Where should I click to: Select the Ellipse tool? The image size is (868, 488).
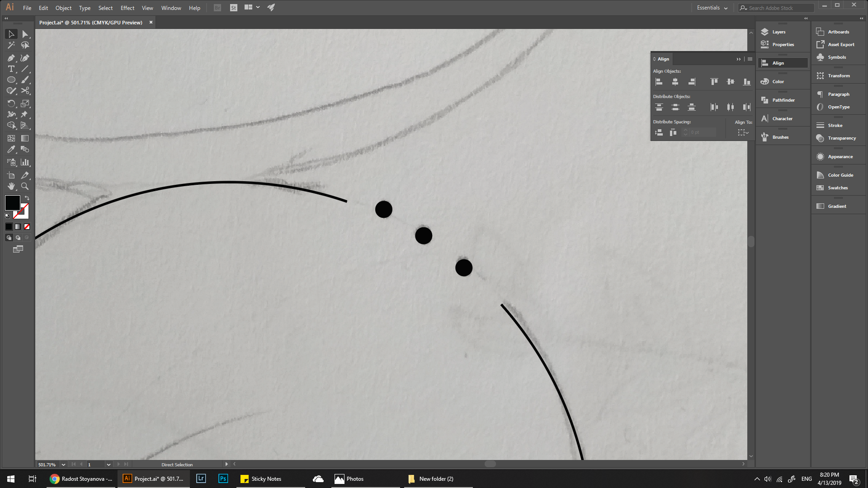[x=11, y=80]
